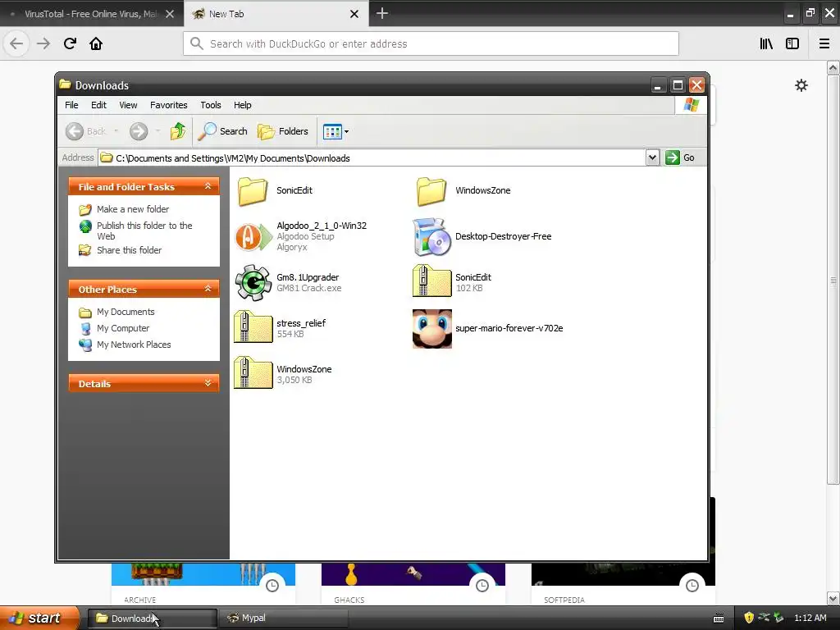Click the Windows Start button
This screenshot has height=630, width=840.
point(39,618)
